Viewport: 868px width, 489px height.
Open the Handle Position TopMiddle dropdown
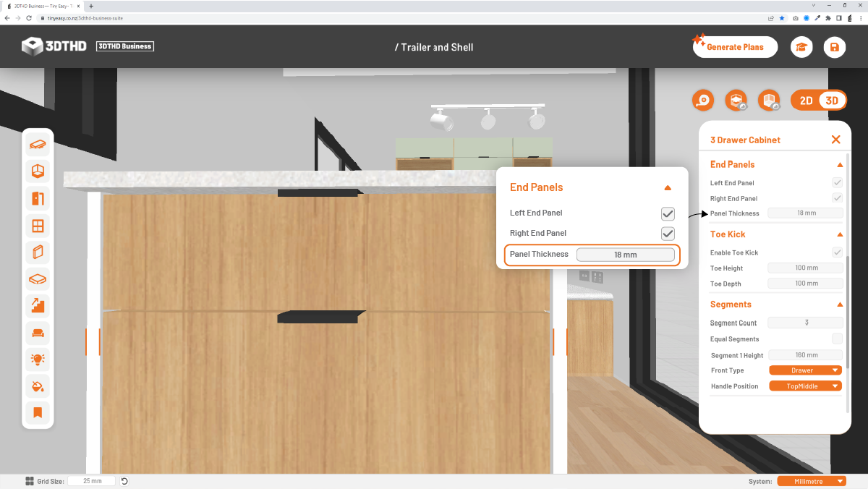point(806,386)
